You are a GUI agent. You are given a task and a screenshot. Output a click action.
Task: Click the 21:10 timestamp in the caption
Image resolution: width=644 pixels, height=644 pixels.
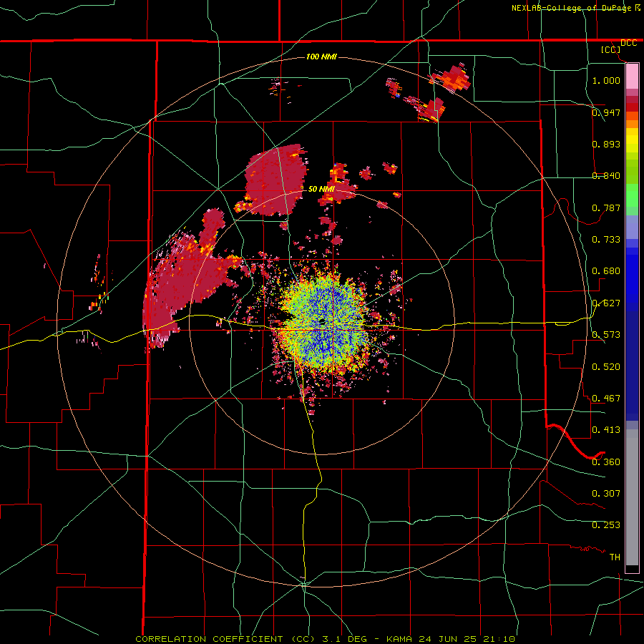tap(499, 639)
